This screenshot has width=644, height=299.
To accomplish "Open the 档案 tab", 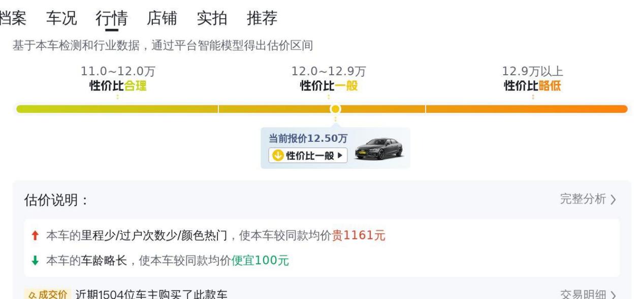I will [12, 18].
